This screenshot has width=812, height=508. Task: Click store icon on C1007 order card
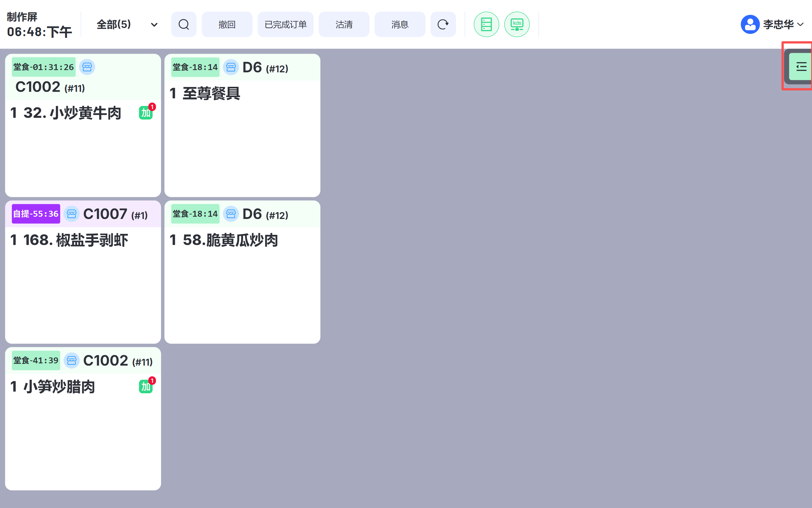coord(71,214)
